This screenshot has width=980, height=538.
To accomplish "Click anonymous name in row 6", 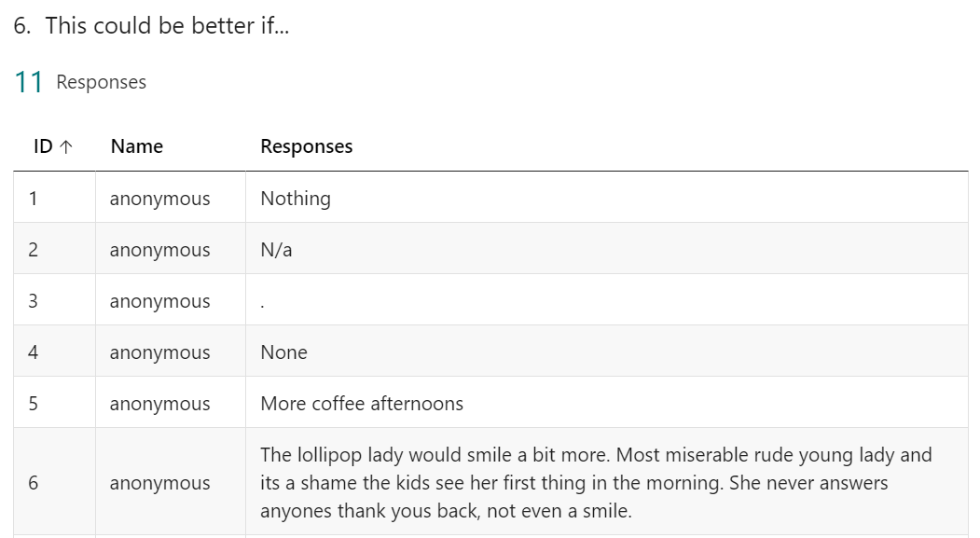I will [x=160, y=483].
